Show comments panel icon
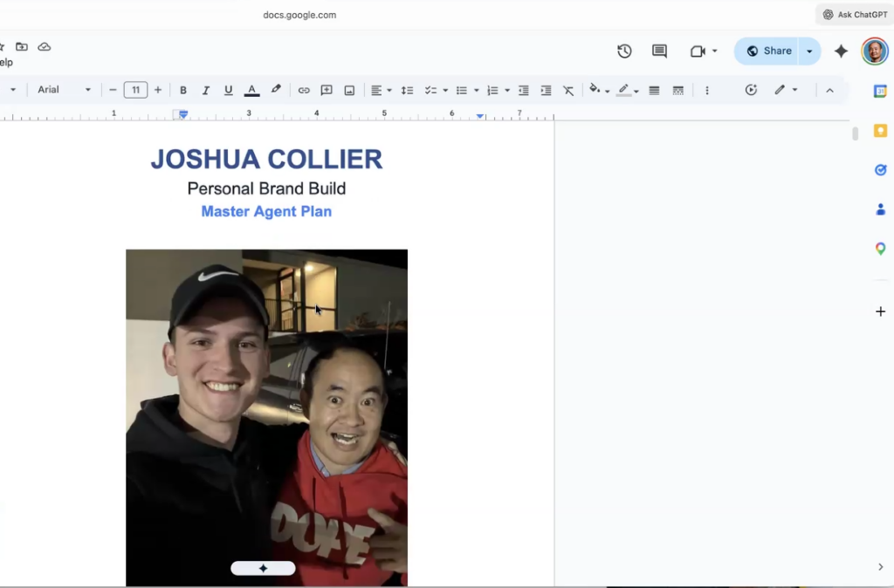This screenshot has width=894, height=588. [659, 51]
